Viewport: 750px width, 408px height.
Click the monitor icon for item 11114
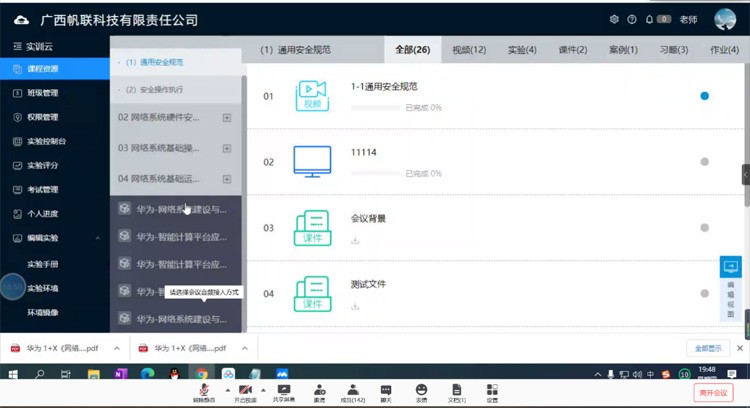(312, 162)
